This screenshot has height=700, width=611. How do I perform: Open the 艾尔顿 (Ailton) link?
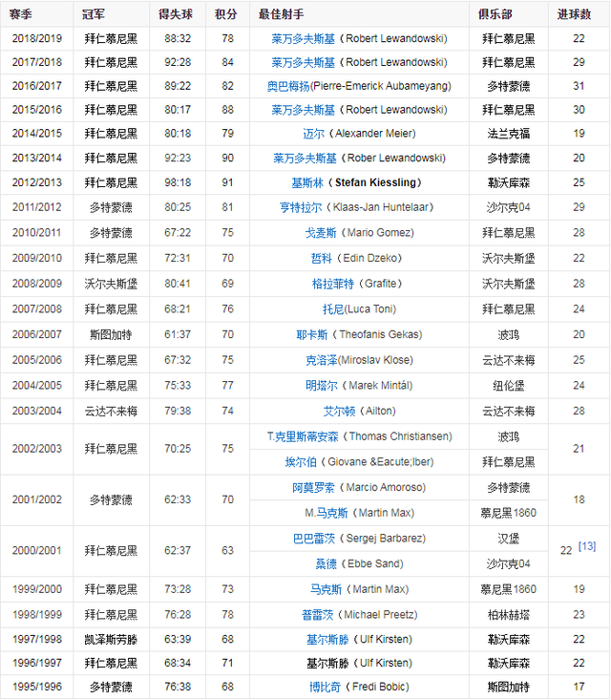tap(340, 412)
